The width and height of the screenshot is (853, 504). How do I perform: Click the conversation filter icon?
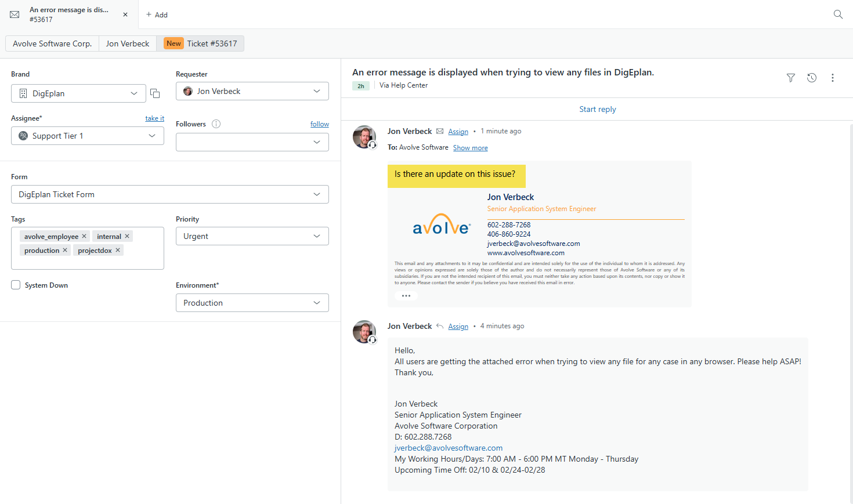[x=790, y=78]
